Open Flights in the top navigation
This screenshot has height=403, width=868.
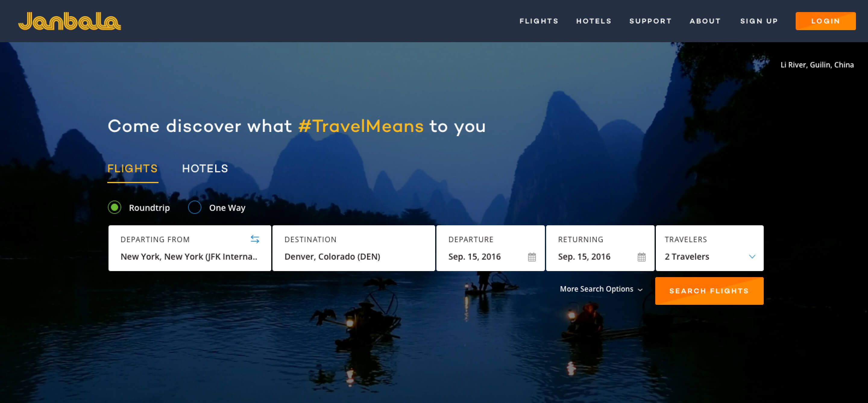pos(539,21)
